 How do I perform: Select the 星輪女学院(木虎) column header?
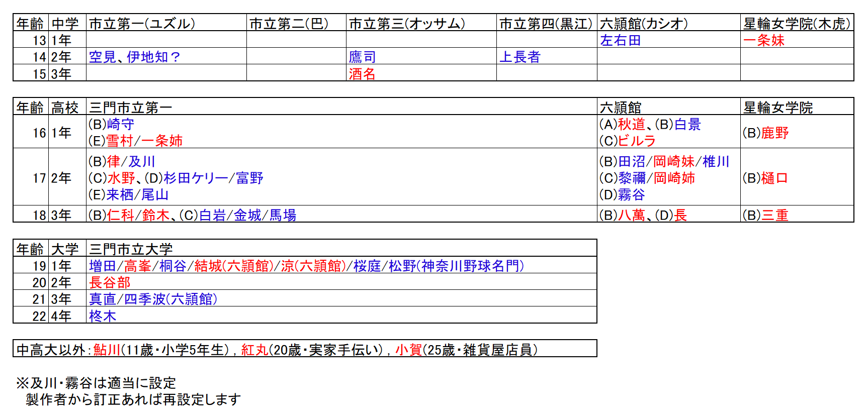[x=797, y=23]
